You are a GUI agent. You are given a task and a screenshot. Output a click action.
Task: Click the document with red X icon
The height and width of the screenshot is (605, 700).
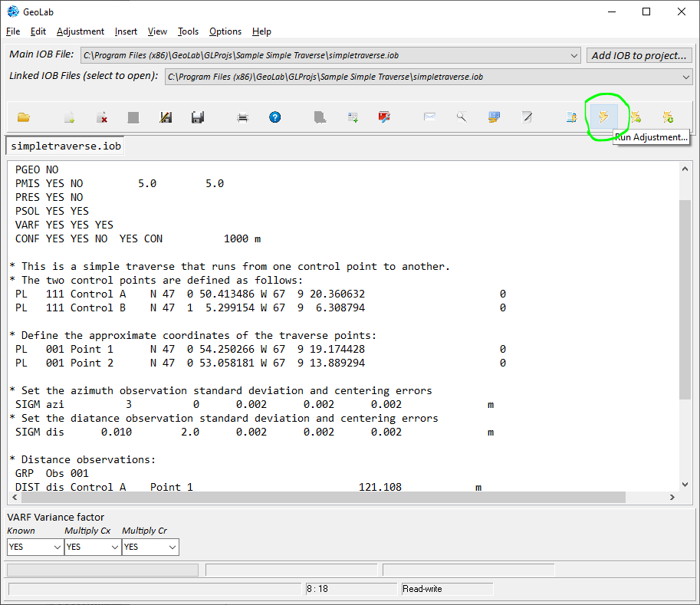(x=102, y=117)
